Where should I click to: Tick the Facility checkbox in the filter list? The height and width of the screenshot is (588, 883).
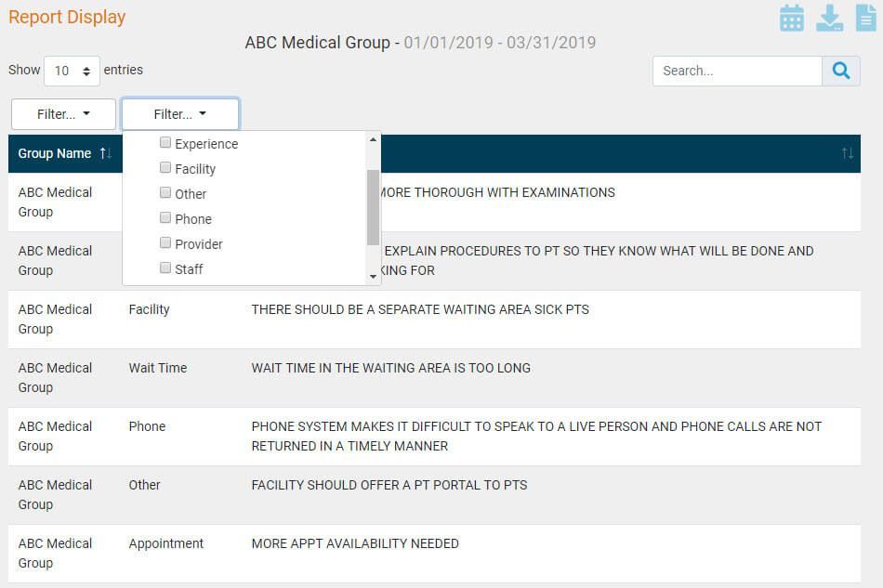(x=165, y=168)
